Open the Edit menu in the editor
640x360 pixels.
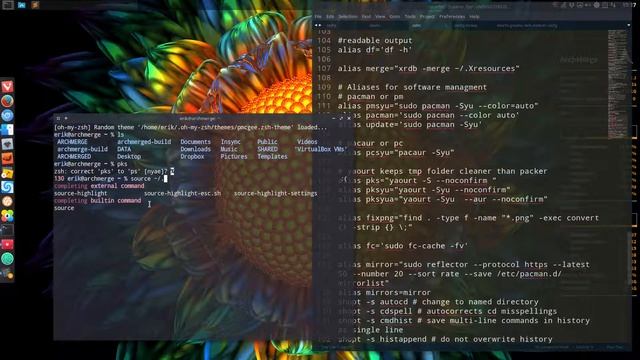(330, 17)
